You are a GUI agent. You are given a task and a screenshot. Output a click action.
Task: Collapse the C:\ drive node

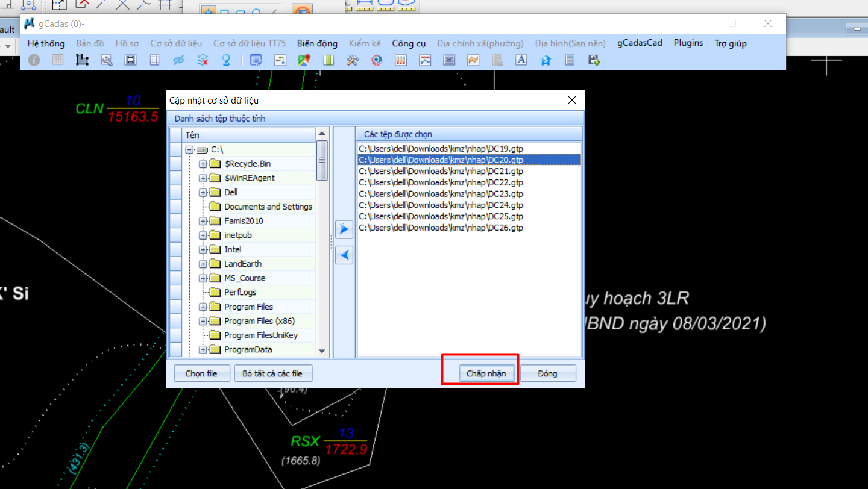point(189,149)
